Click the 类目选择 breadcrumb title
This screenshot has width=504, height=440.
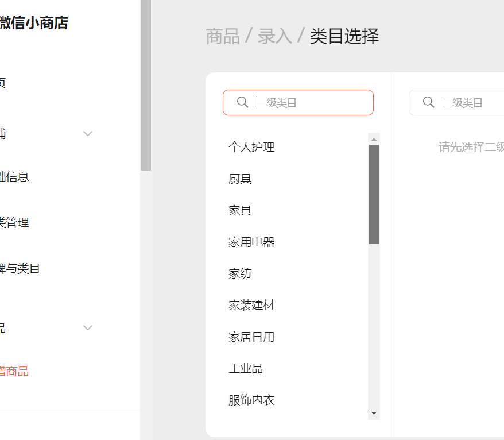pyautogui.click(x=344, y=36)
